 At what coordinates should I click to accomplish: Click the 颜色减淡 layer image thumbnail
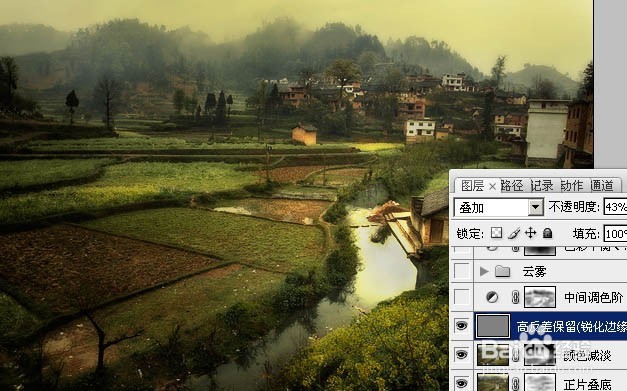pyautogui.click(x=493, y=355)
